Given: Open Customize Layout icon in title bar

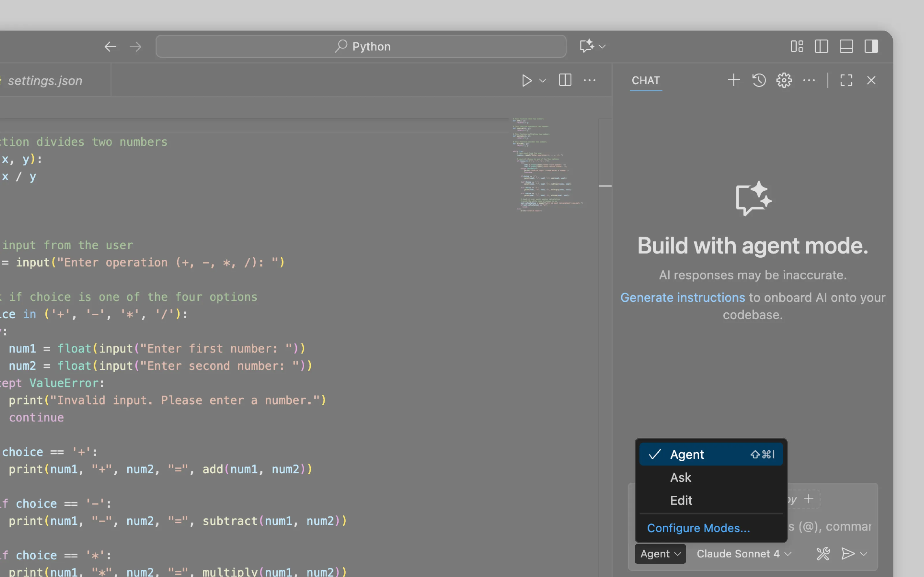Looking at the screenshot, I should [x=797, y=46].
